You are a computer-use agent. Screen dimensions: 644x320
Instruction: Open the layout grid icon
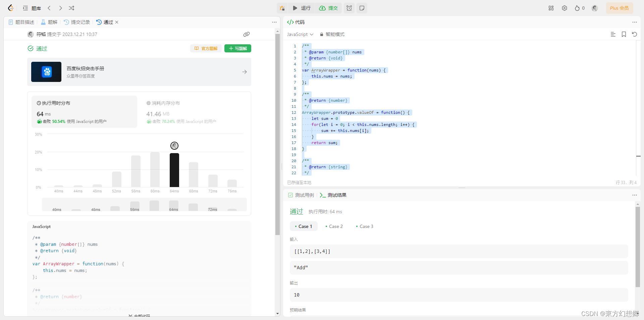[551, 8]
